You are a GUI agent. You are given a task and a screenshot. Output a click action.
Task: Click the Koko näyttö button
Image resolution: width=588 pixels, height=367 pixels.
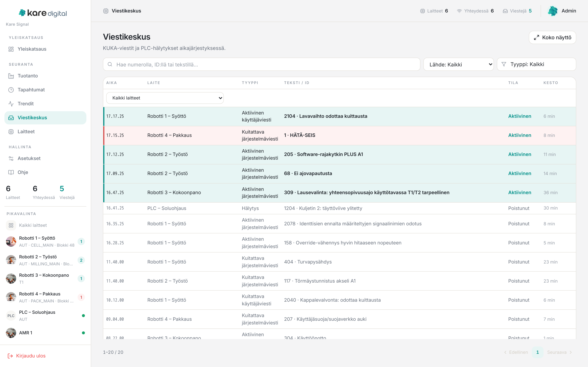click(x=552, y=37)
